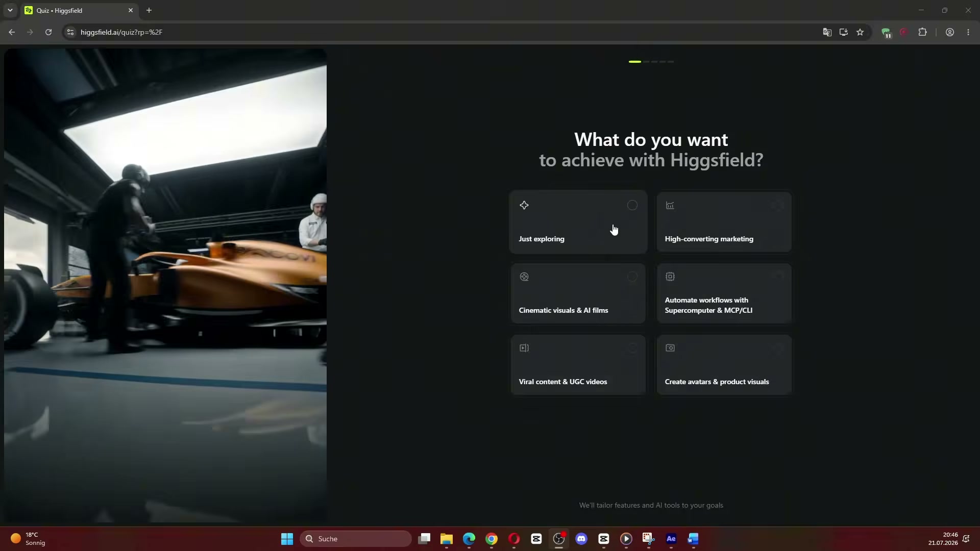View site information icon beside the URL

tap(70, 32)
